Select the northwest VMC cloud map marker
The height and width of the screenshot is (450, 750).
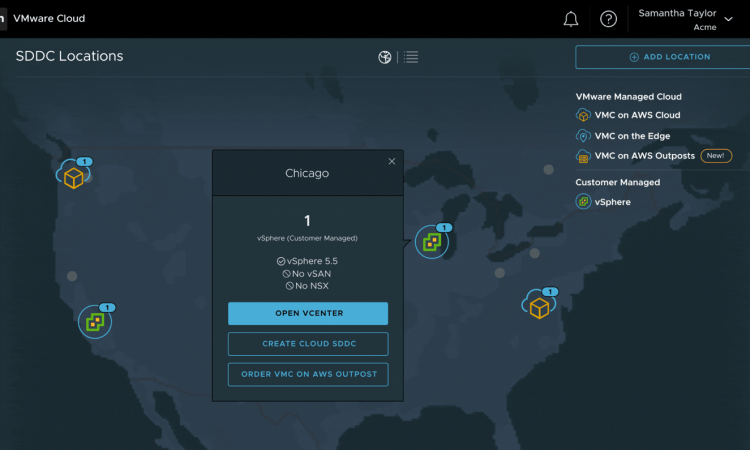pyautogui.click(x=73, y=175)
